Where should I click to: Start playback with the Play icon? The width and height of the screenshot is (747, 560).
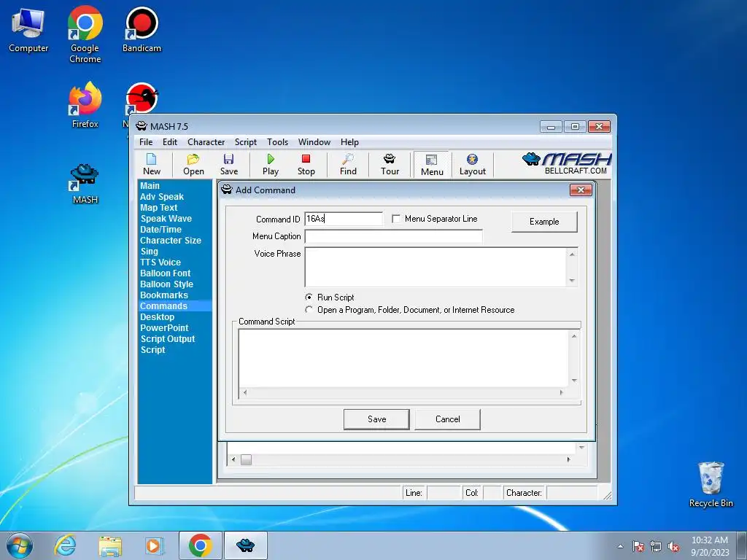pyautogui.click(x=270, y=164)
